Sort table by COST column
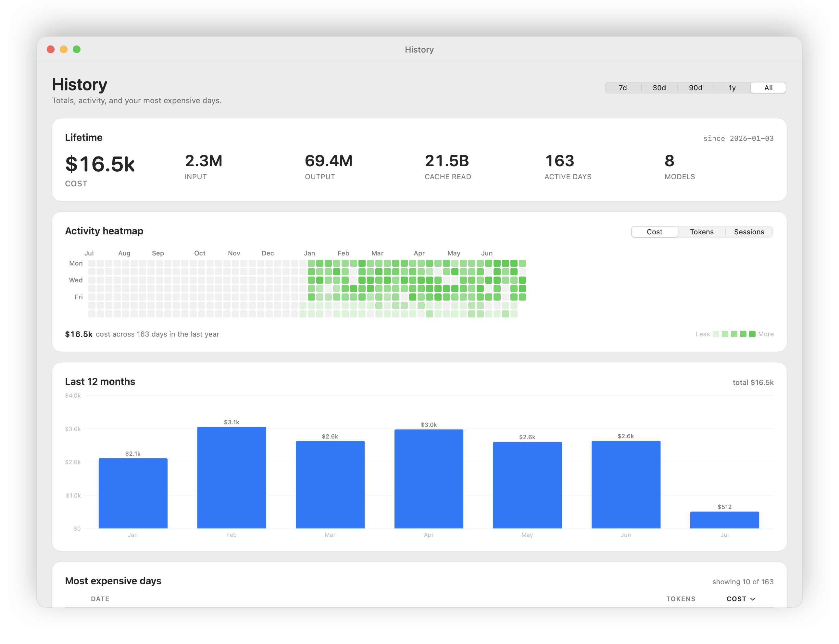Screen dimensions: 839x644 [741, 599]
